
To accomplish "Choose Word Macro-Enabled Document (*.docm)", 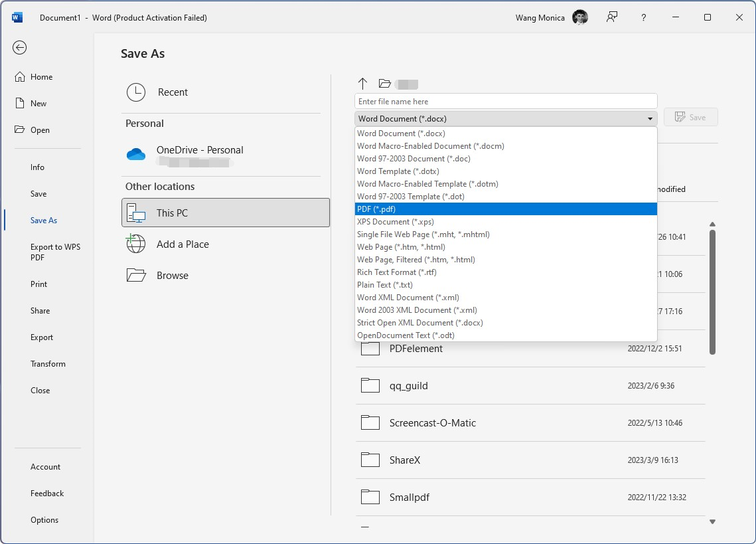I will pyautogui.click(x=506, y=145).
